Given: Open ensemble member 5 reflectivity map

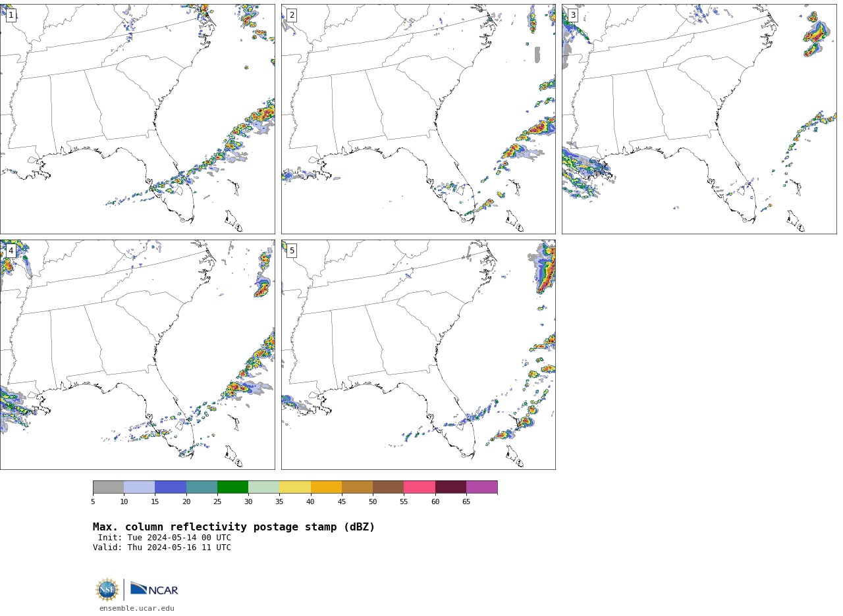Looking at the screenshot, I should 418,355.
